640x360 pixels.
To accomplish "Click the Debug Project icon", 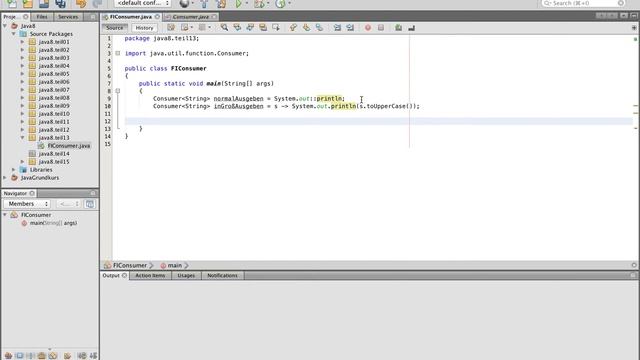I will coord(259,3).
